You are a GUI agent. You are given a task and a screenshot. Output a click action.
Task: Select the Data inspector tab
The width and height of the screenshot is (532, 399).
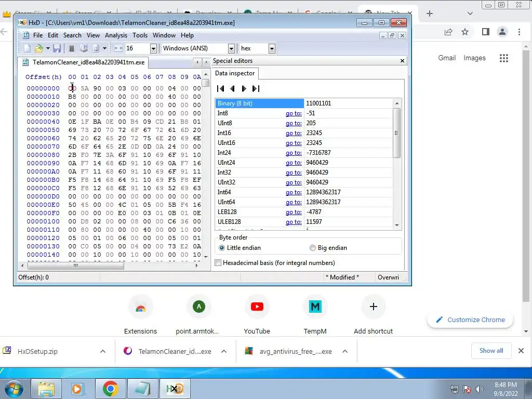(235, 73)
